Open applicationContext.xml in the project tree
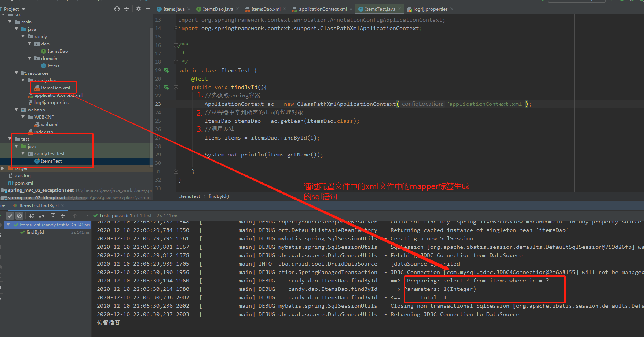This screenshot has width=644, height=337. pos(55,95)
